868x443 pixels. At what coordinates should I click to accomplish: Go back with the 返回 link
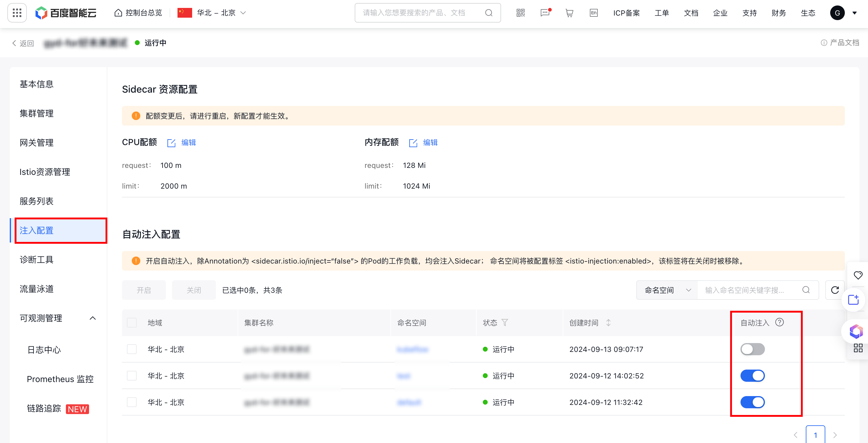pyautogui.click(x=23, y=43)
